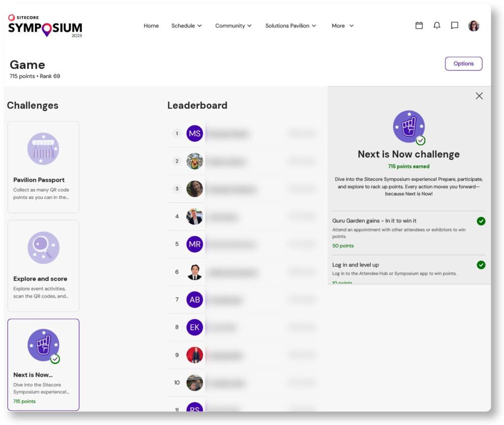This screenshot has height=425, width=504.
Task: Click the notifications bell icon
Action: coord(437,26)
